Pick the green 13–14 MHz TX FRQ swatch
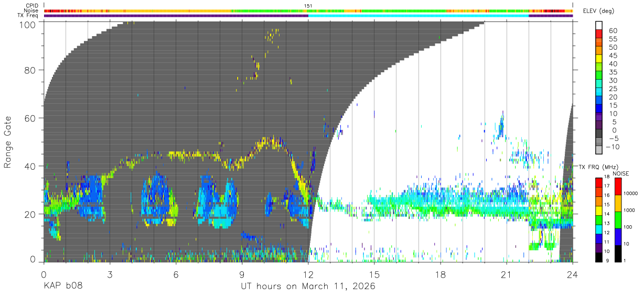Viewport: 644px width, 297px height. pyautogui.click(x=598, y=220)
